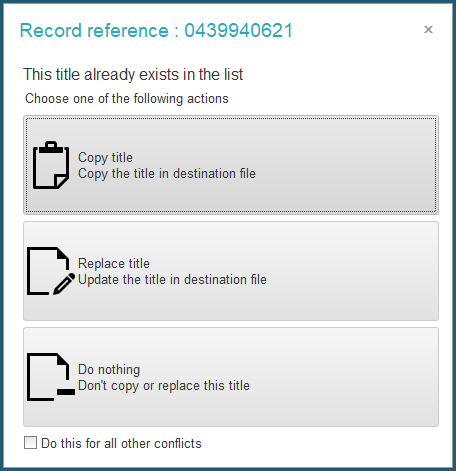Choose the Replace title action button
This screenshot has width=456, height=471.
(231, 271)
